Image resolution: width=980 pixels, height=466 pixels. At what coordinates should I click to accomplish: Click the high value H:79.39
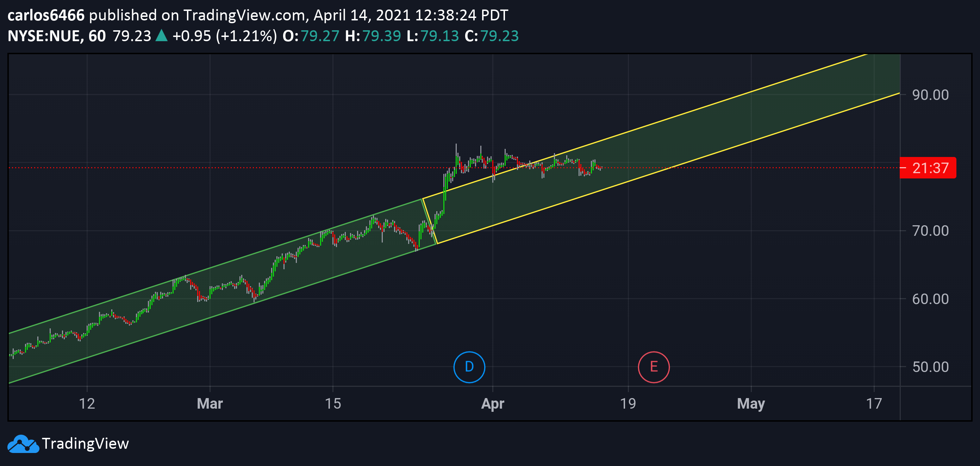373,36
